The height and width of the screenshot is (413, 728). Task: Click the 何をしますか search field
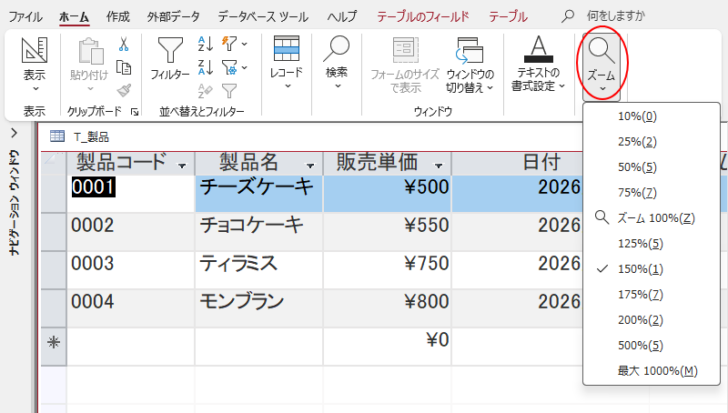[x=616, y=16]
